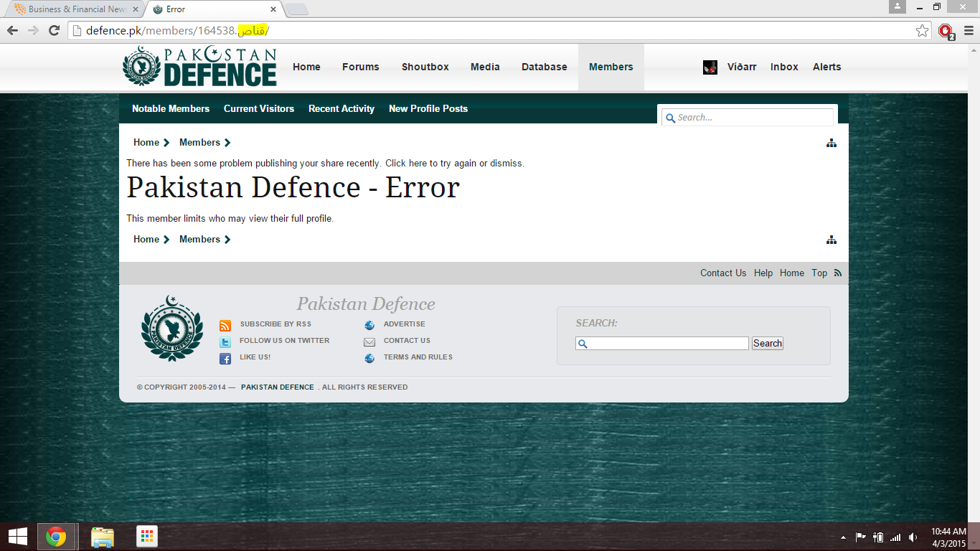Open the colorful grid app on taskbar
980x551 pixels.
147,537
